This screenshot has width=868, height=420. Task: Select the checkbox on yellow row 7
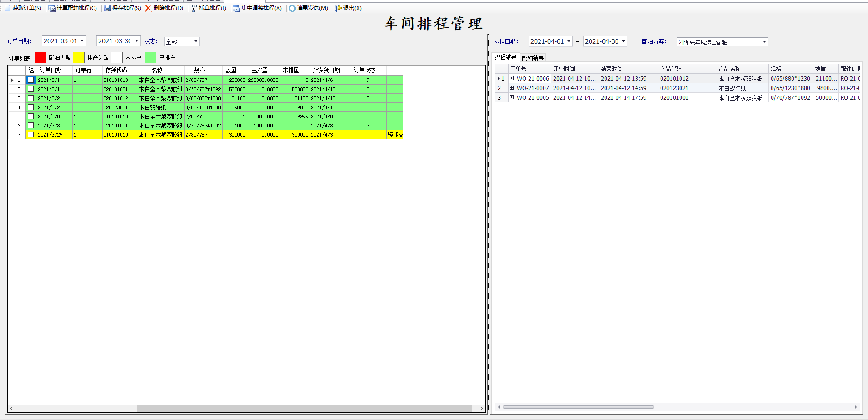pos(30,135)
